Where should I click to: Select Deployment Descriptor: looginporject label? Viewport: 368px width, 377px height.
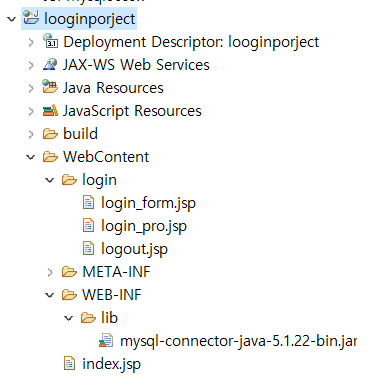(191, 42)
